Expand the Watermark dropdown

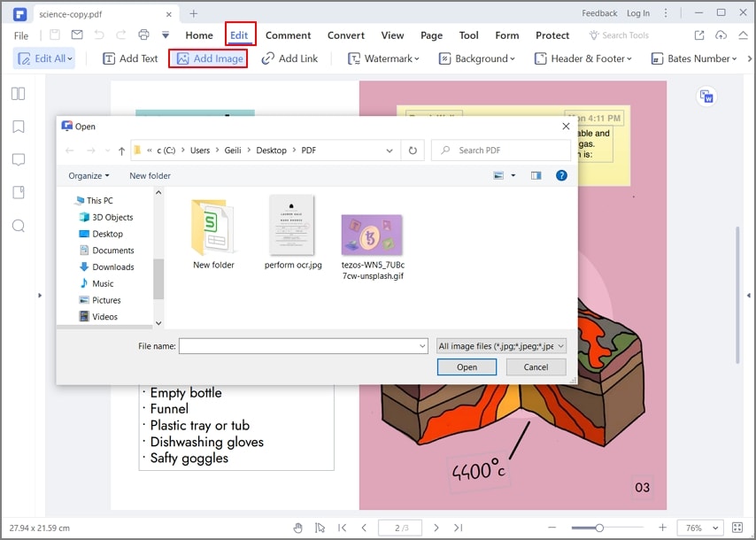coord(384,58)
